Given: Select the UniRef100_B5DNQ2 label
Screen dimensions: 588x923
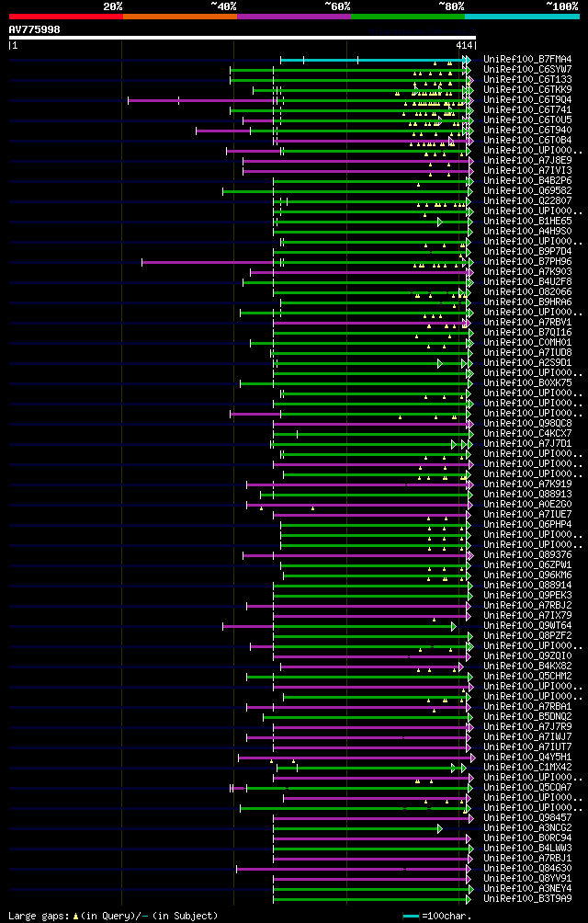Looking at the screenshot, I should click(x=526, y=716).
